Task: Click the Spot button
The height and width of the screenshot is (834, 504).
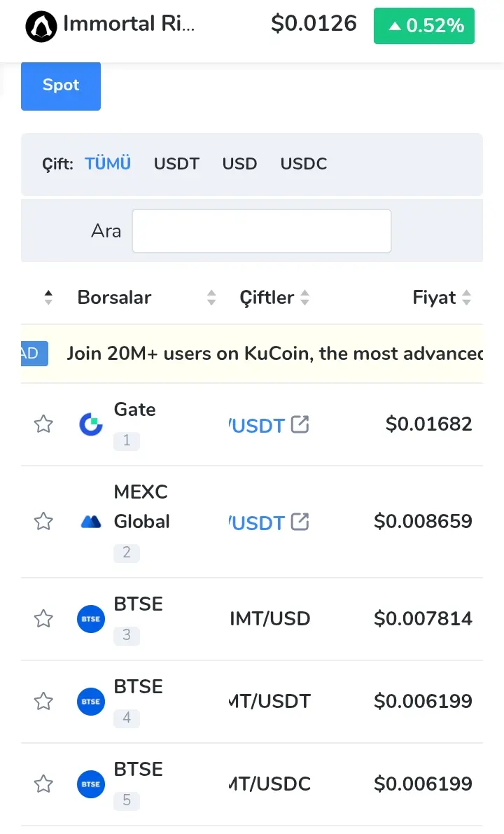Action: tap(61, 85)
